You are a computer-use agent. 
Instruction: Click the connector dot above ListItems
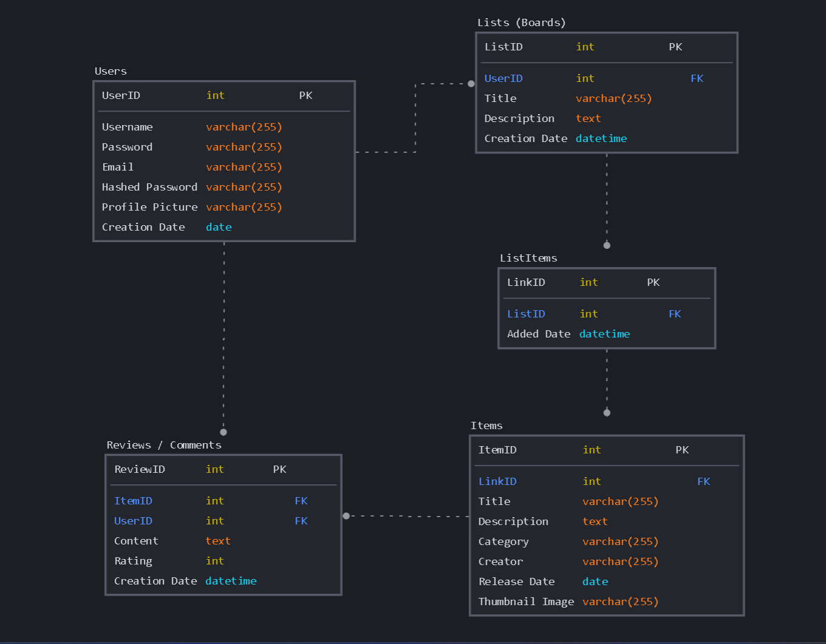607,245
